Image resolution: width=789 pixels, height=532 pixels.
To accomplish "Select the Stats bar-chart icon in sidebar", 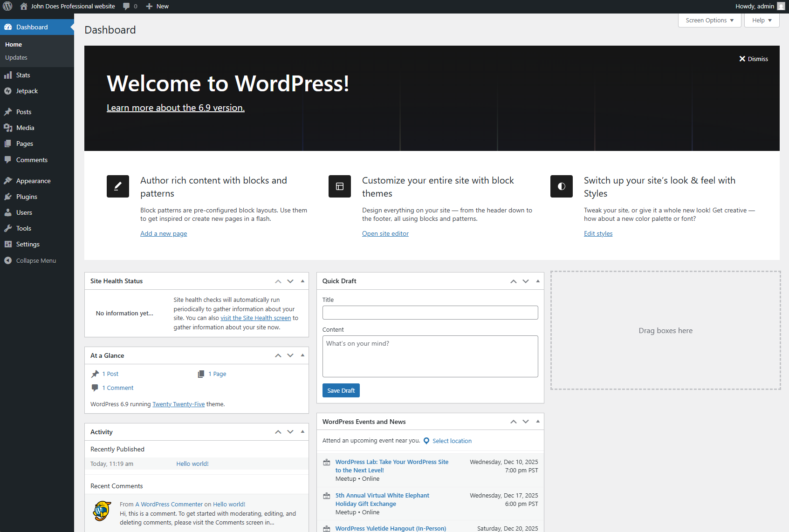I will [9, 75].
